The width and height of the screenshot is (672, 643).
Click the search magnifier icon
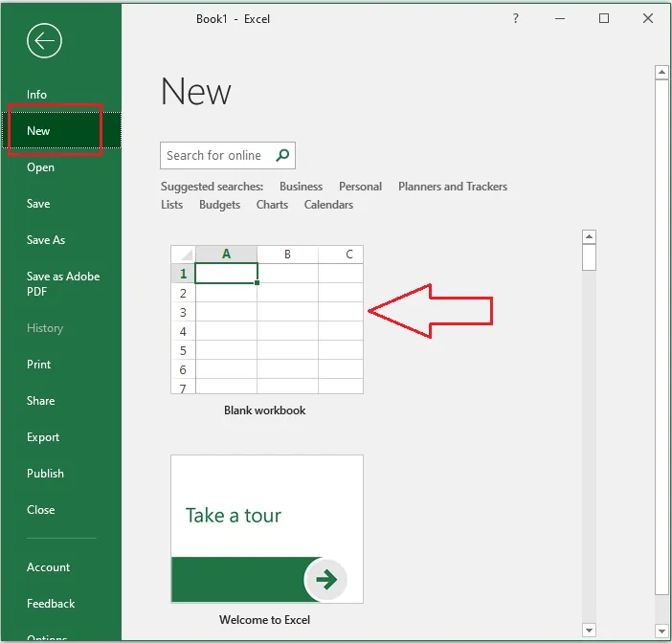[282, 155]
